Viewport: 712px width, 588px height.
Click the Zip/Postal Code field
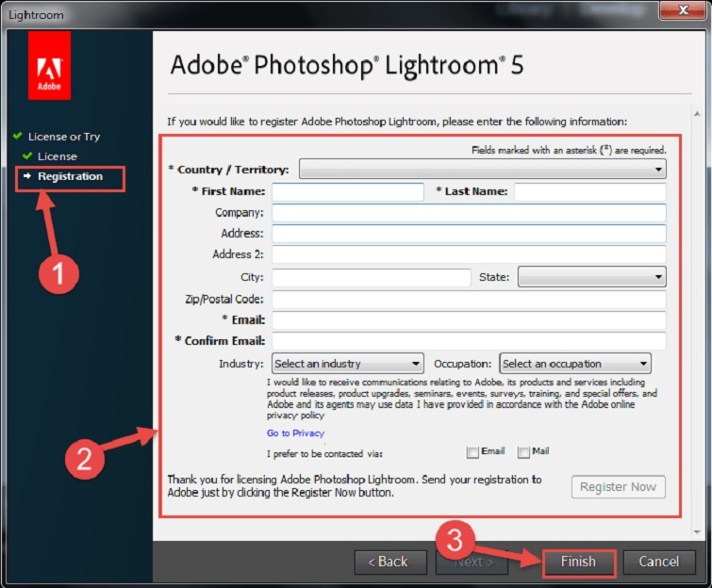click(469, 300)
